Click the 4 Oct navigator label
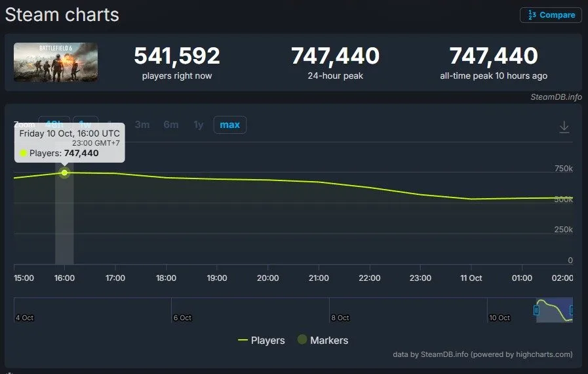Screen dimensions: 588x374 24,318
